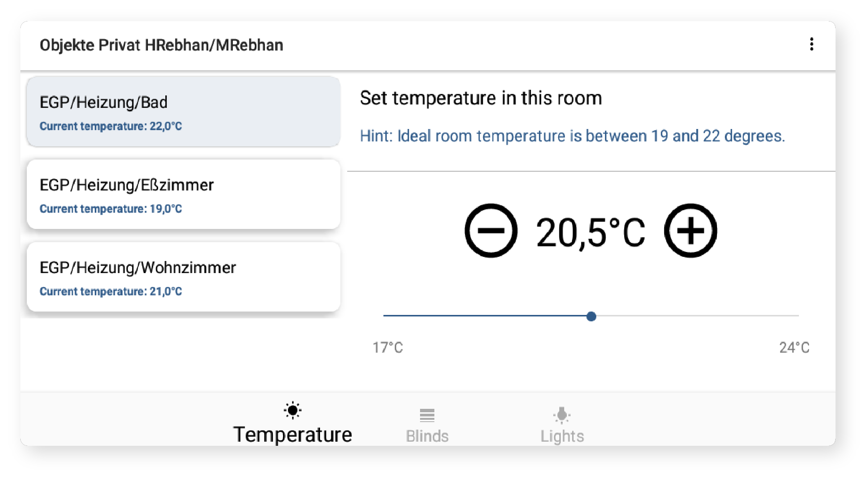Viewport: 868px width, 479px height.
Task: Click the blinds icon in bottom bar
Action: 427,415
